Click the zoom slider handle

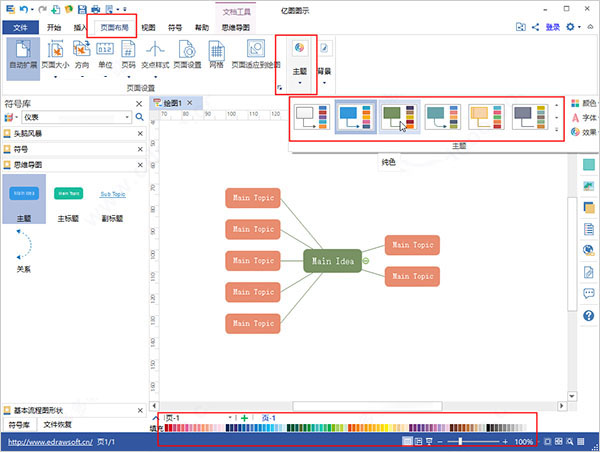[x=460, y=441]
